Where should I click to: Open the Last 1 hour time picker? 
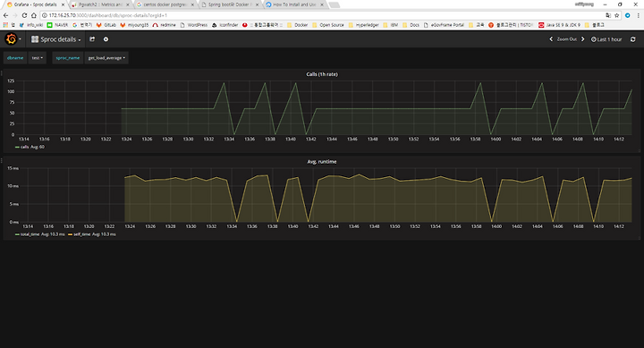point(606,39)
